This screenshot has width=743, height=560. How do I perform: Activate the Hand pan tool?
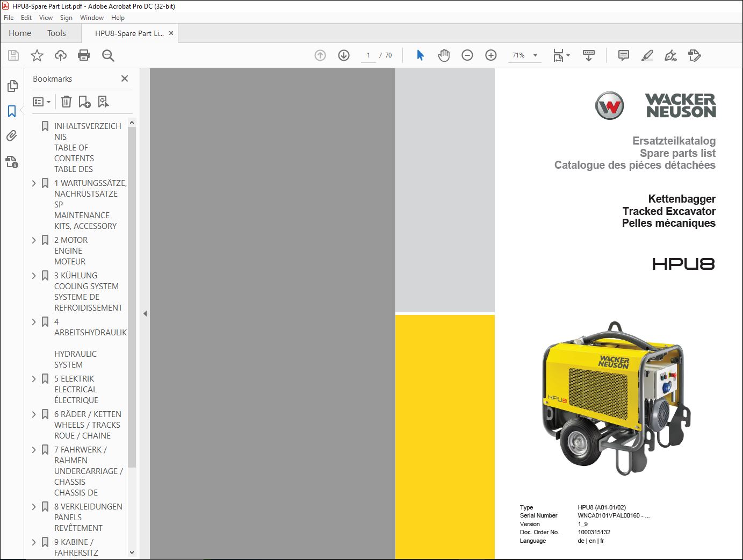[444, 55]
